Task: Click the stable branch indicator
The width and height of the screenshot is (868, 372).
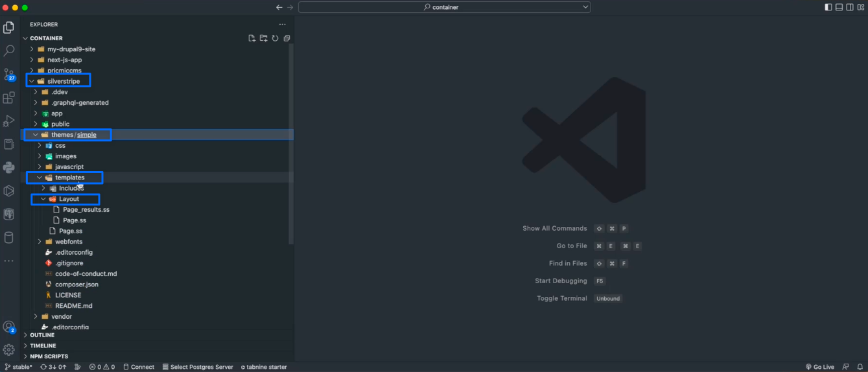Action: coord(18,367)
